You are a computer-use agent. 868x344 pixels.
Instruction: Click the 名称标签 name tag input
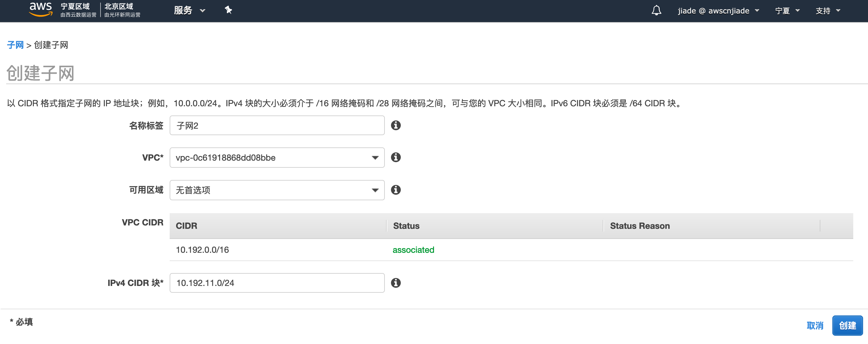277,126
